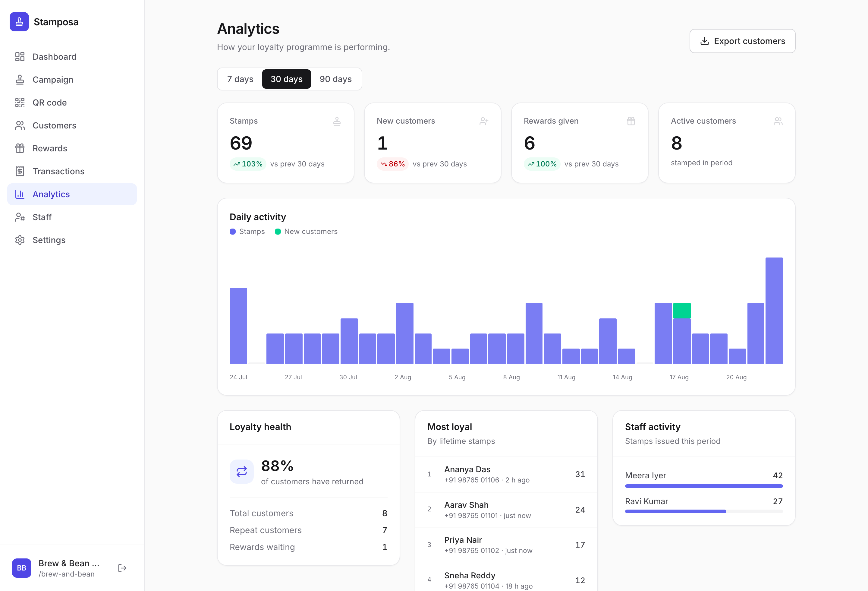
Task: Click the Analytics bar chart icon
Action: (x=20, y=194)
